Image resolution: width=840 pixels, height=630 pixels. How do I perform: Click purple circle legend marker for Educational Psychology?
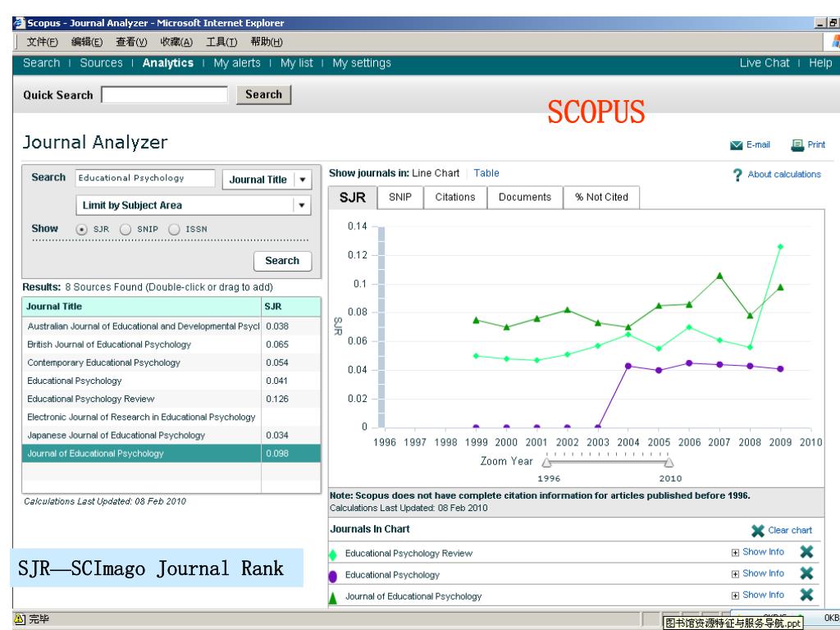tap(333, 576)
